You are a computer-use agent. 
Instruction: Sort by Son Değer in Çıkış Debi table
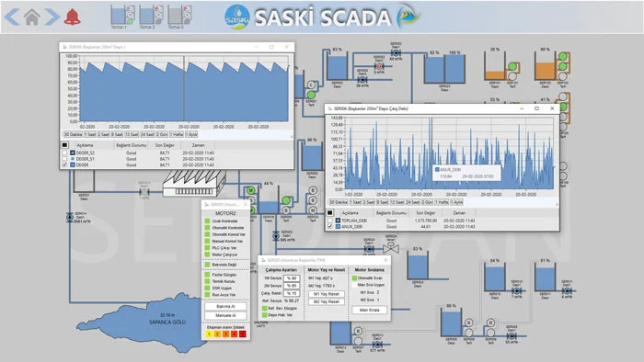(425, 213)
